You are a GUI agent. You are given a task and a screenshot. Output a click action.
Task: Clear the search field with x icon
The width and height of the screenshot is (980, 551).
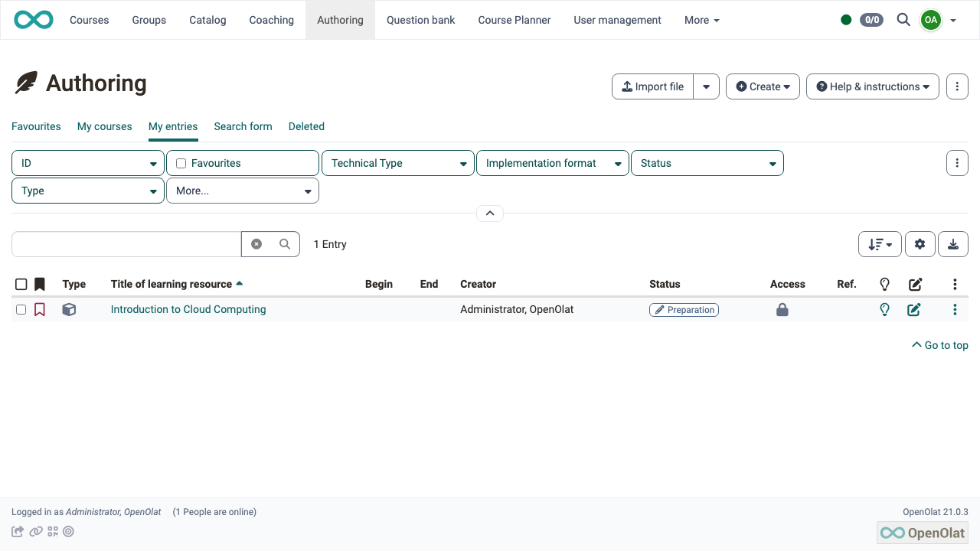click(256, 244)
